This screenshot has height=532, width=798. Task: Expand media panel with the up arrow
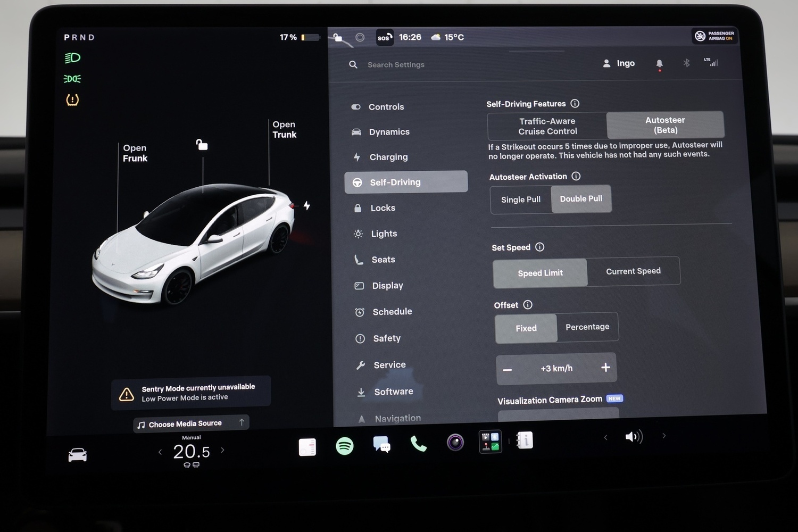click(242, 422)
